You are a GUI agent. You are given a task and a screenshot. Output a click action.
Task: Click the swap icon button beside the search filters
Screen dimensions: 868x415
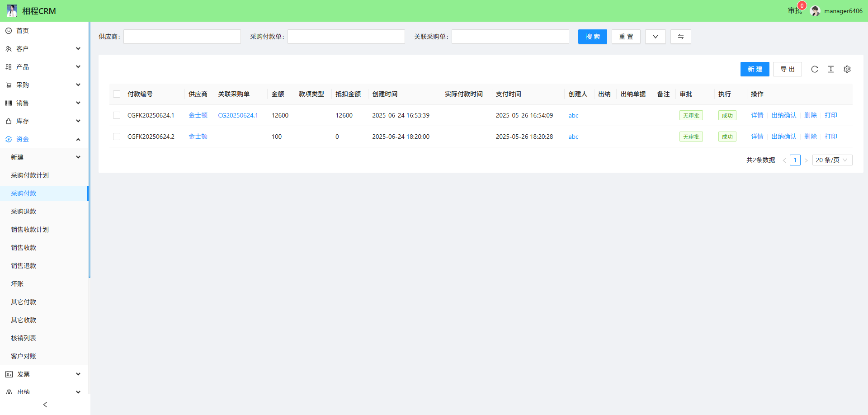pos(680,37)
